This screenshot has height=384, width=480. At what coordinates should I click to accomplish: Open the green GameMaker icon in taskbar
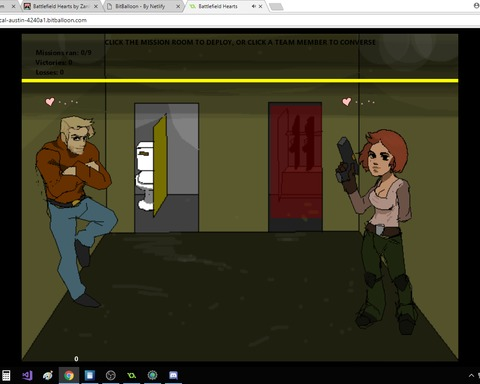tap(132, 376)
